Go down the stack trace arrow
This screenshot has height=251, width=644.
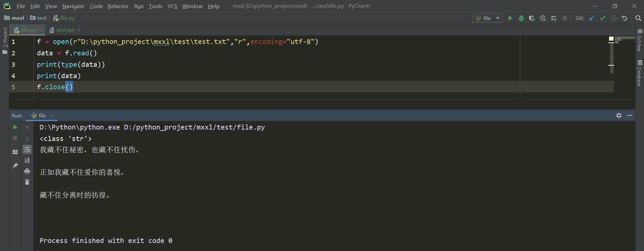(x=27, y=138)
